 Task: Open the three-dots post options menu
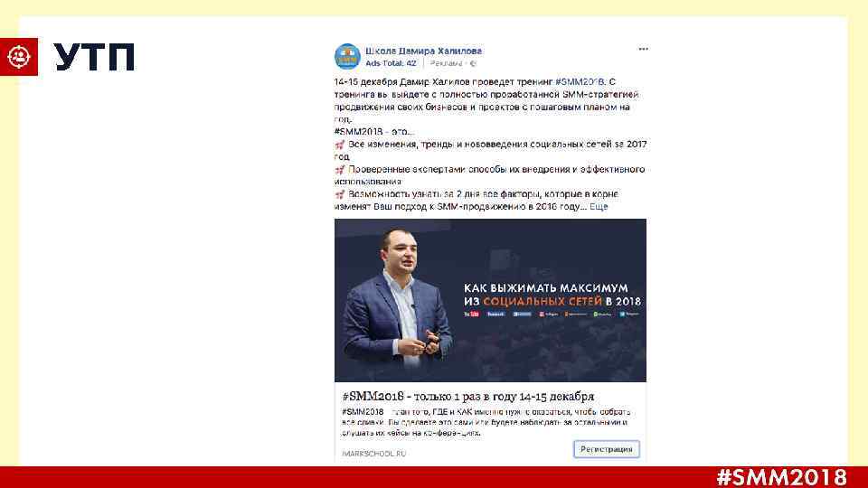[x=643, y=49]
